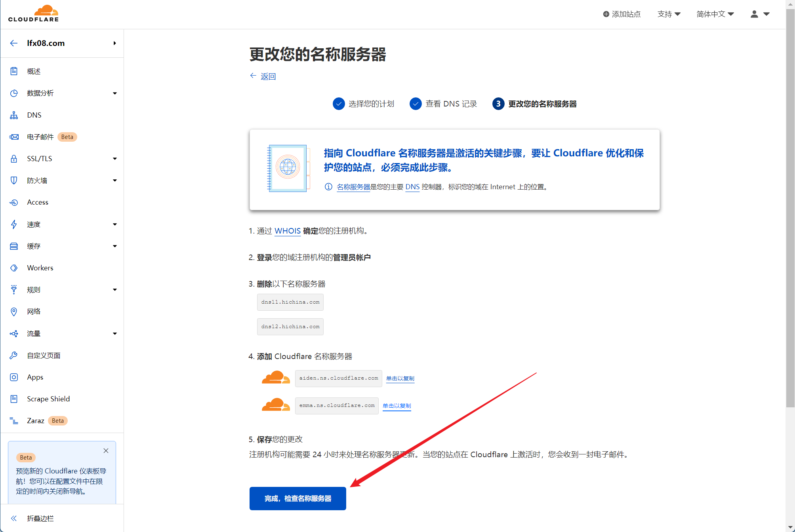
Task: Click the dns12.hichina.com nameserver box
Action: pyautogui.click(x=290, y=327)
